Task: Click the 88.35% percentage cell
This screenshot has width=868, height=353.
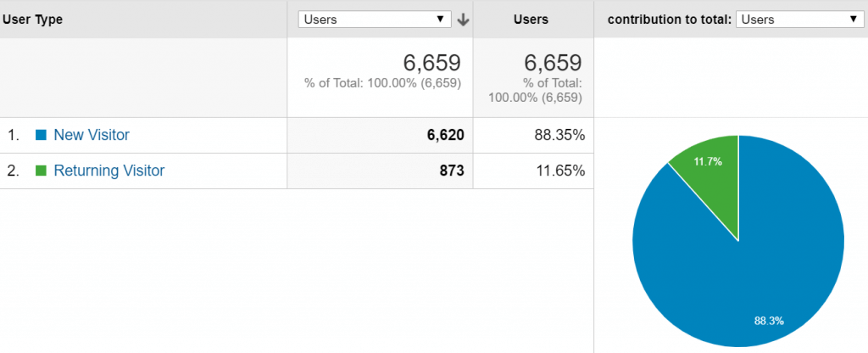Action: [x=560, y=135]
